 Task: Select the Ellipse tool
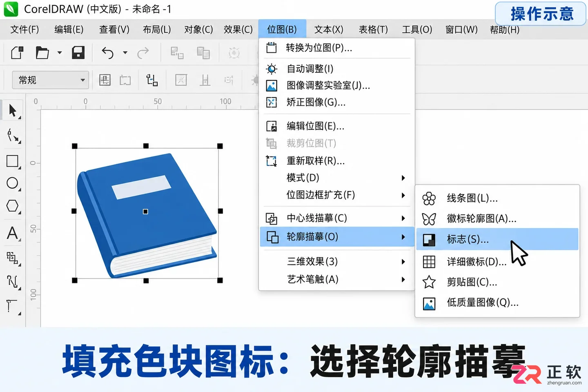tap(12, 183)
